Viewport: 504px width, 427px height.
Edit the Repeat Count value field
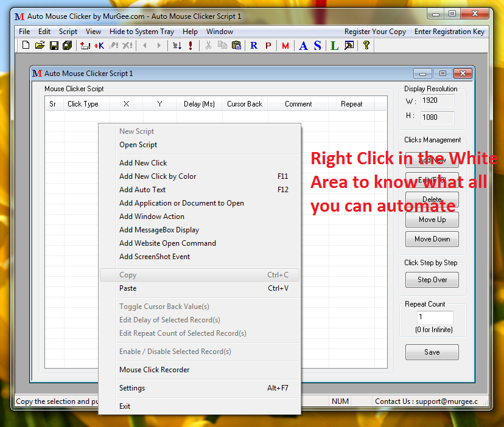[435, 317]
